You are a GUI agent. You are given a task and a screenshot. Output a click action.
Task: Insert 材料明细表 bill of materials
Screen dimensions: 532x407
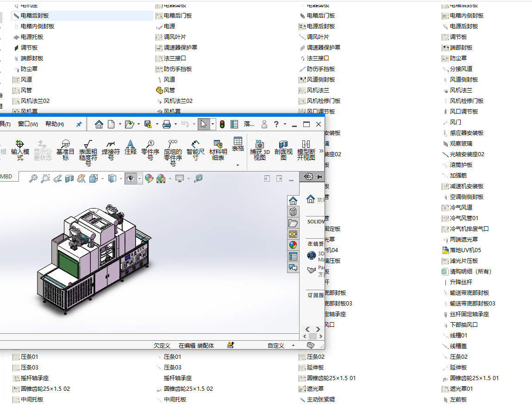click(x=218, y=150)
